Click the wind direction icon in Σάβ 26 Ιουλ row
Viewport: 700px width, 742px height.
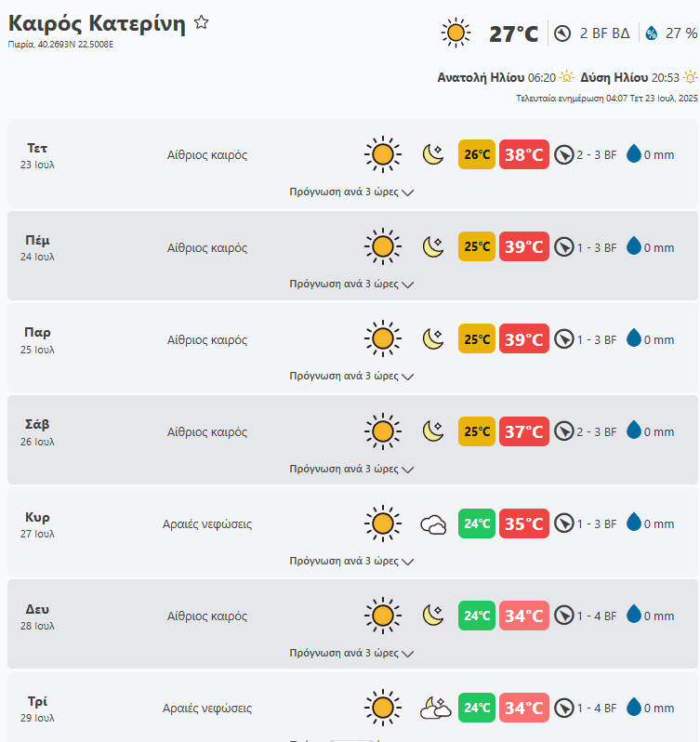(x=563, y=431)
